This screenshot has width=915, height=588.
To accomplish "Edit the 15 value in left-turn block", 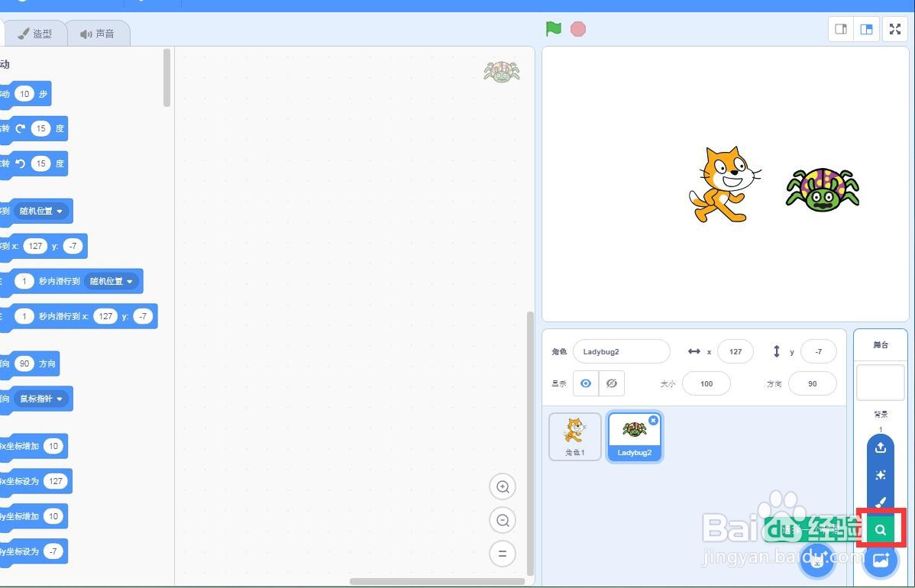I will [40, 163].
